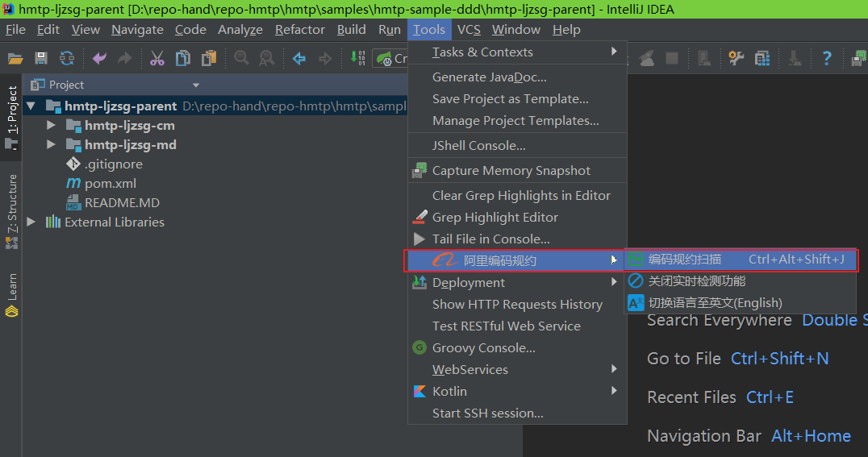Open the Project view selector dropdown

coord(195,85)
